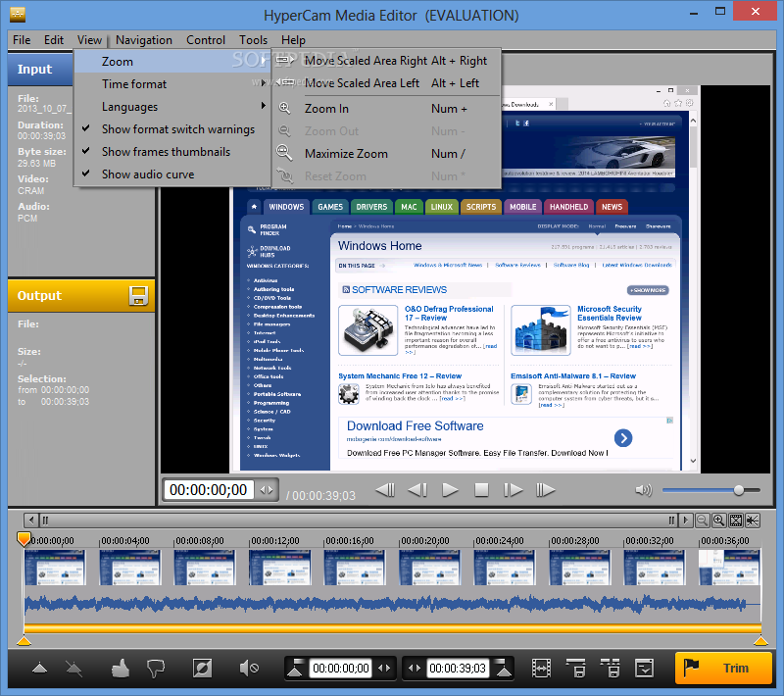Click the invert selection icon
784x696 pixels.
click(202, 668)
